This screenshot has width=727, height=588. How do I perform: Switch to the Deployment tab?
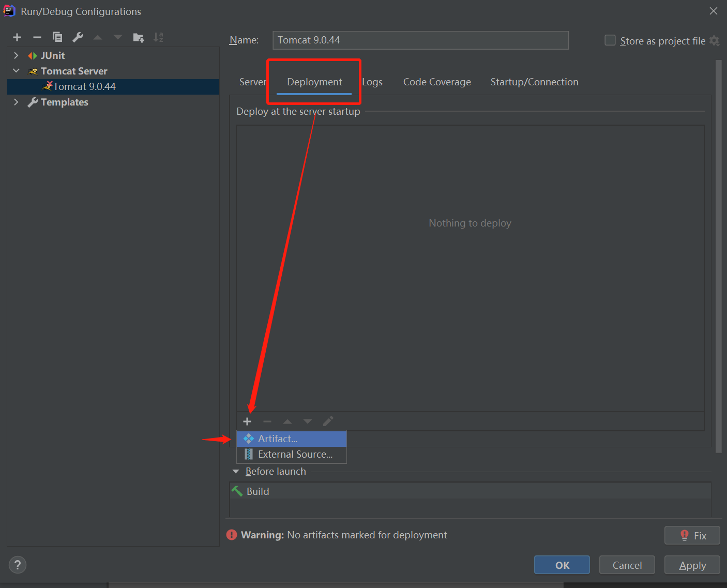(x=314, y=82)
